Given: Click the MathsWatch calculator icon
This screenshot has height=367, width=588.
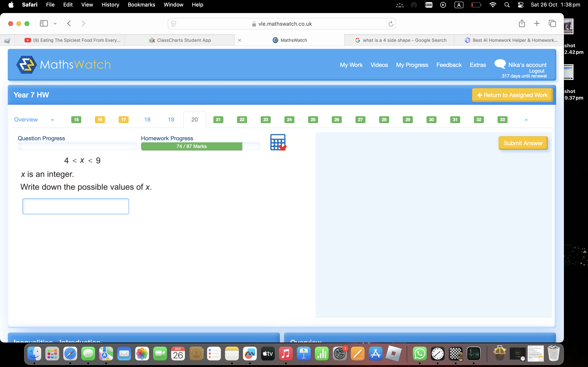Looking at the screenshot, I should click(x=278, y=142).
